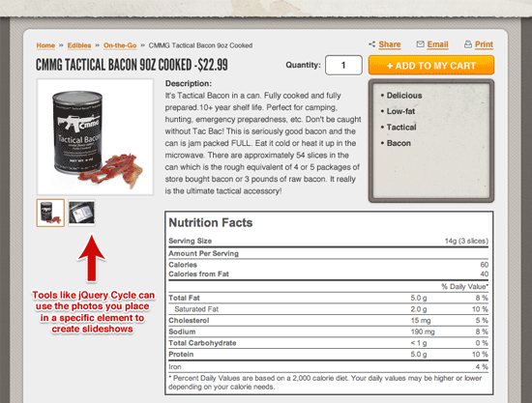
Task: Click the 'Tactical' bullet point
Action: coord(401,128)
